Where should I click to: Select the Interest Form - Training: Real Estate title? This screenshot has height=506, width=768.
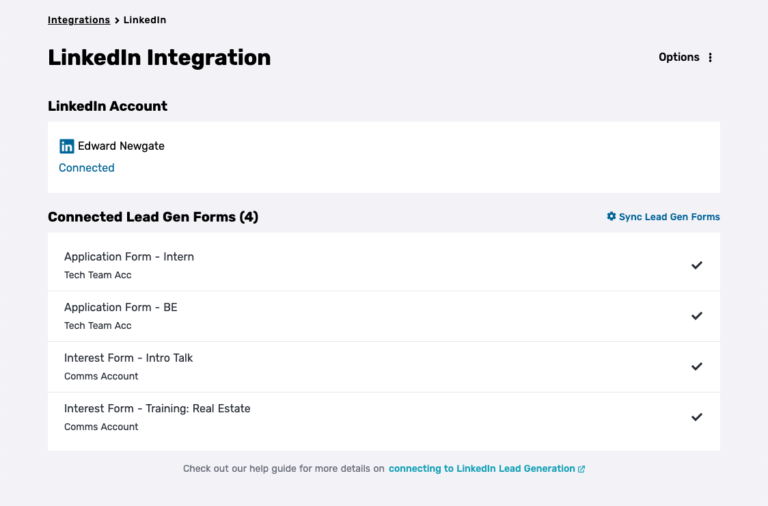157,409
